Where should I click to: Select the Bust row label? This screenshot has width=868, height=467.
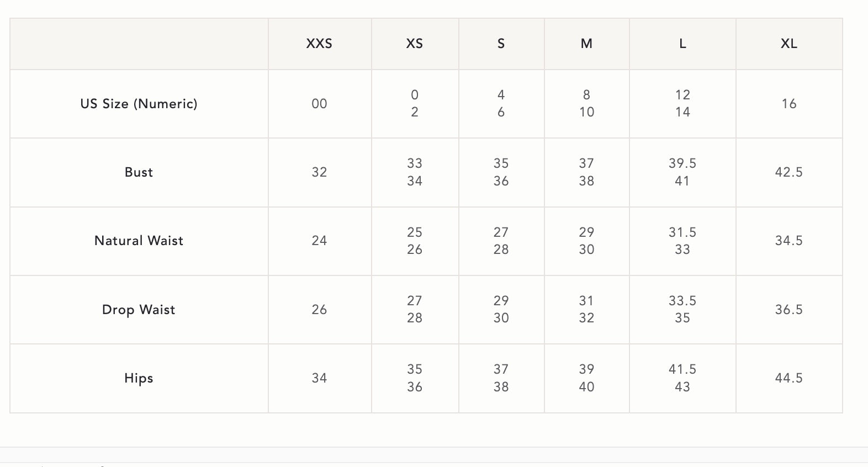click(139, 172)
